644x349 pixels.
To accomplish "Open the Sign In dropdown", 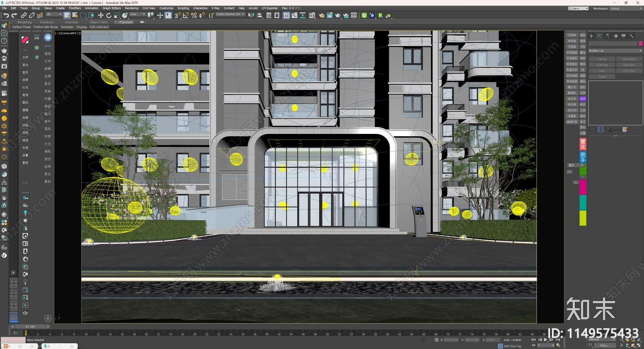I will 578,8.
